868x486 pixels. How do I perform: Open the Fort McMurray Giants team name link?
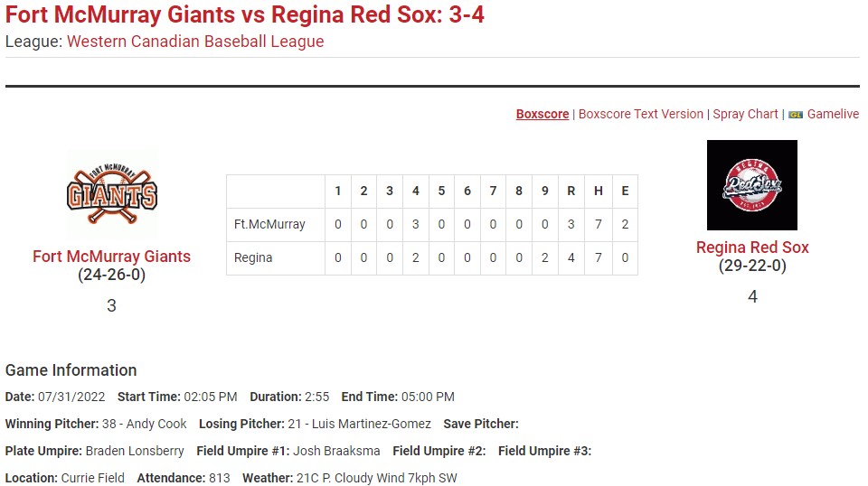tap(111, 256)
